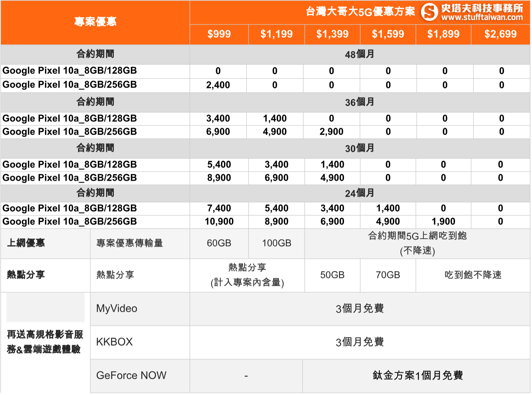Click the 2,400 price cell
Screen dimensions: 532x395
218,85
